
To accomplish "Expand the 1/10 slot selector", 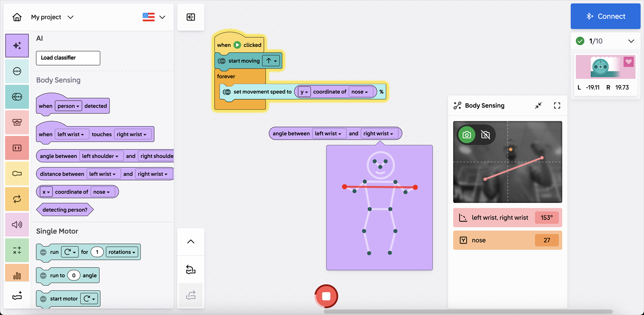I will pyautogui.click(x=631, y=41).
